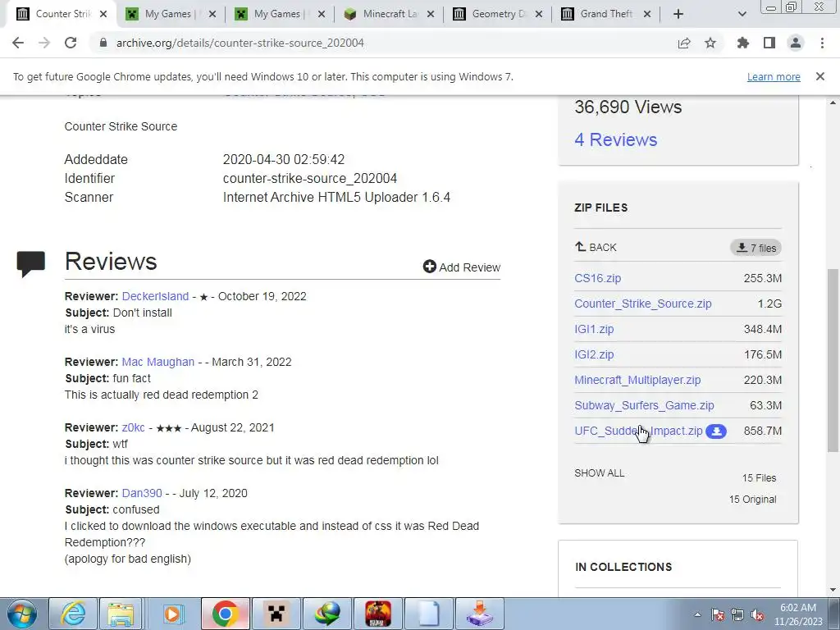
Task: Open Windows Media Player from taskbar
Action: (172, 614)
